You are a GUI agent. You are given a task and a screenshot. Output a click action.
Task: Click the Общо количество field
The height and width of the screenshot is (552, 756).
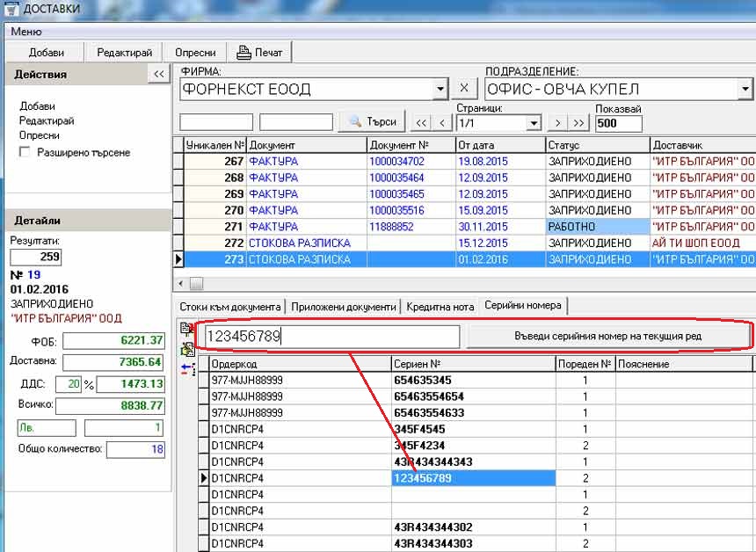[135, 449]
